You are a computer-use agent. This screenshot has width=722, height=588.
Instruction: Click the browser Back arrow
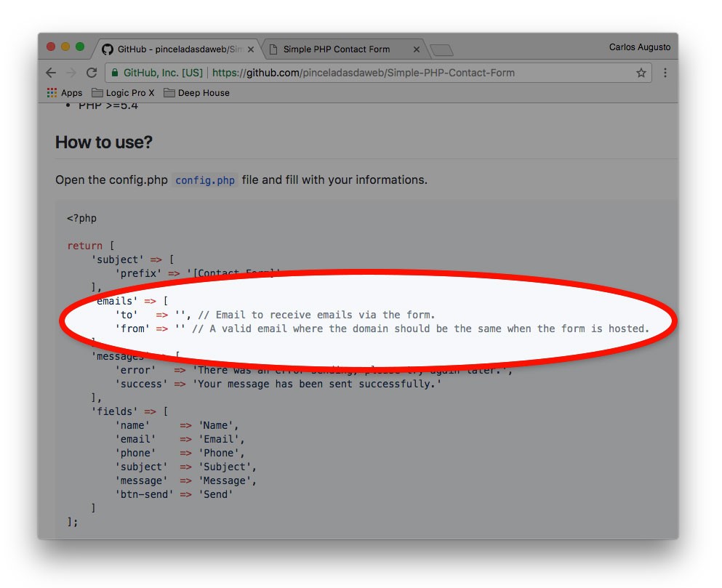51,73
